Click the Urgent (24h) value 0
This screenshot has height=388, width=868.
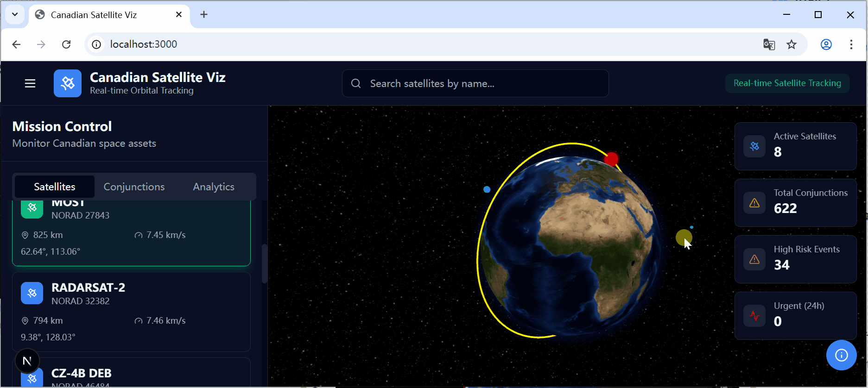778,321
